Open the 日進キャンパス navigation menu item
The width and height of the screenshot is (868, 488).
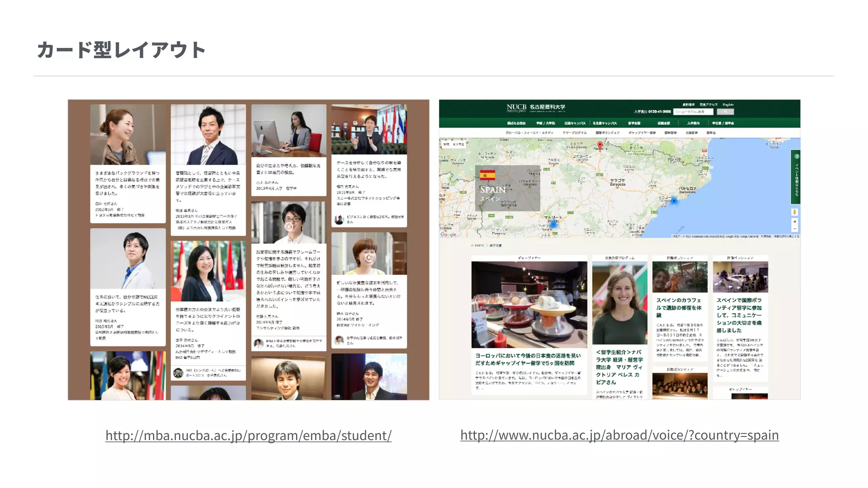(575, 123)
